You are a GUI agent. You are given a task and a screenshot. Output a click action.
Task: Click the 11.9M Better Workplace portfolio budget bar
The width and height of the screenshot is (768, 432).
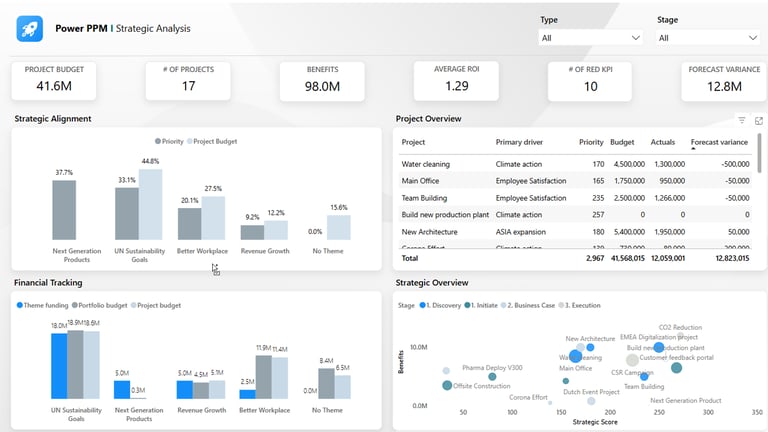point(264,377)
